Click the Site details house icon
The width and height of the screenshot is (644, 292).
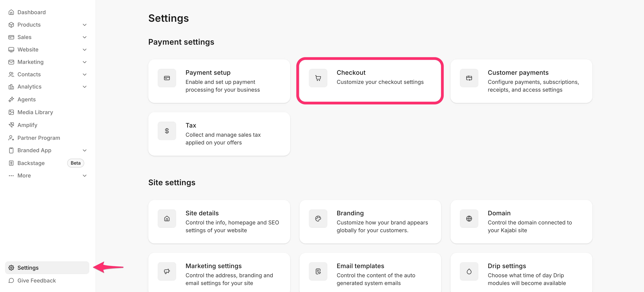167,218
